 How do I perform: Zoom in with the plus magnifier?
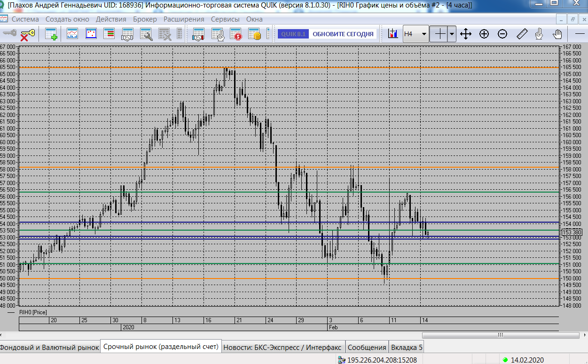click(x=484, y=34)
